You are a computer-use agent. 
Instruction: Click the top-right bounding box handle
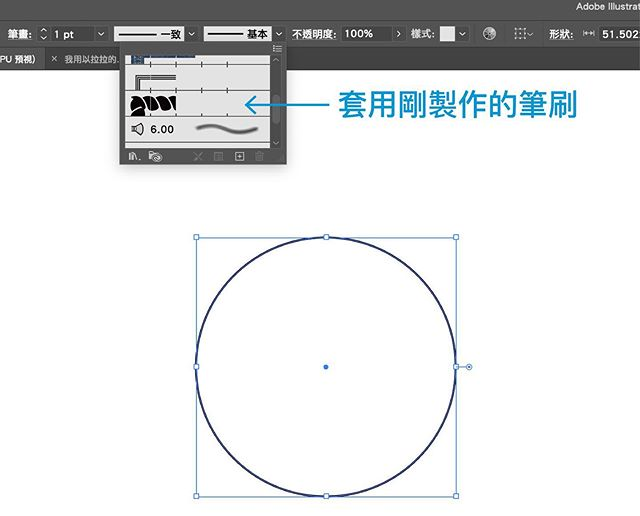tap(456, 237)
